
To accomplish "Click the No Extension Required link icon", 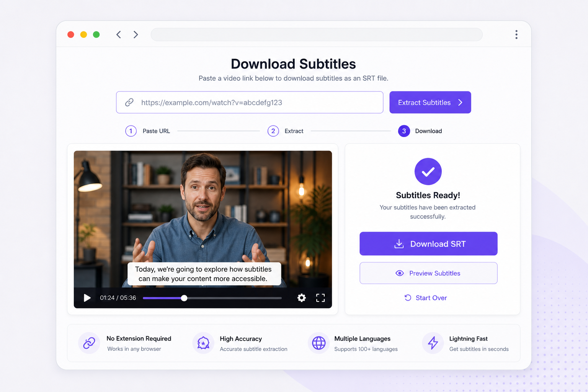I will click(89, 343).
